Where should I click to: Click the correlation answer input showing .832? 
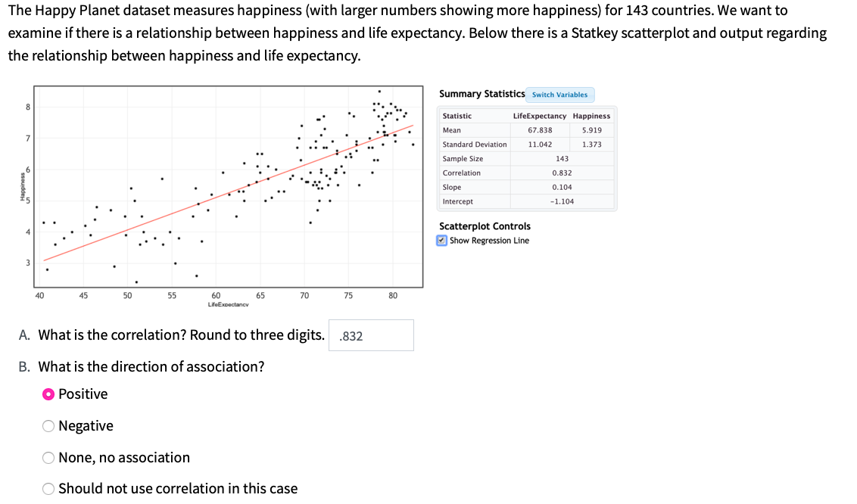coord(371,334)
